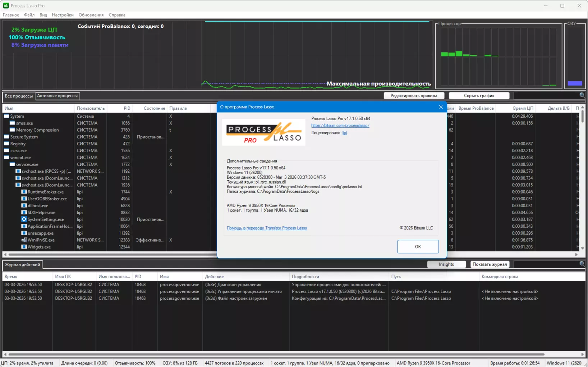This screenshot has width=588, height=367.
Task: Collapse the services.exe tree node
Action: [12, 164]
